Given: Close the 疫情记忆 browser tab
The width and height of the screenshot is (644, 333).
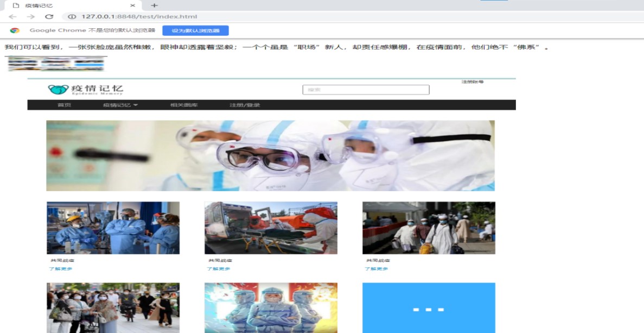Looking at the screenshot, I should [133, 5].
